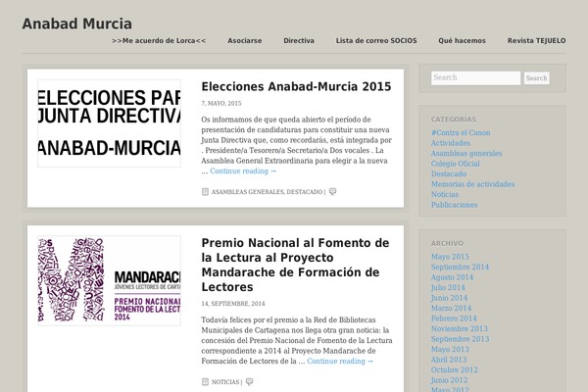Continue reading the Elecciones Anabad-Murcia post
Image resolution: width=588 pixels, height=392 pixels.
[243, 171]
